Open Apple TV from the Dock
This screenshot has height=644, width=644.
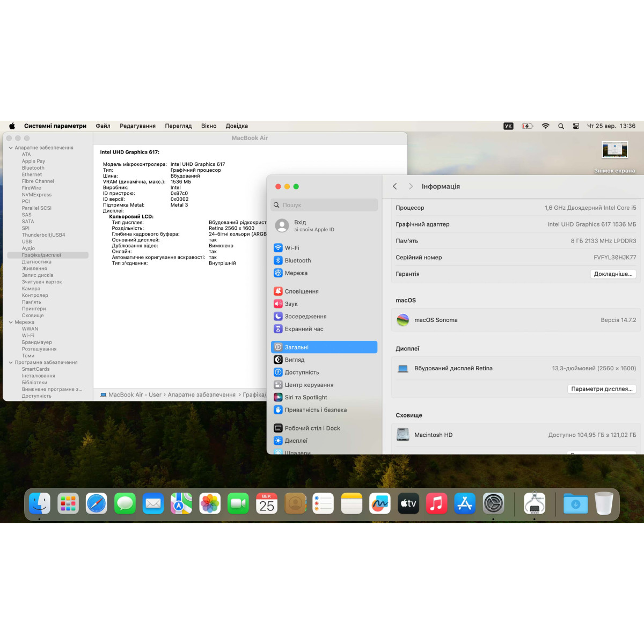pos(408,503)
